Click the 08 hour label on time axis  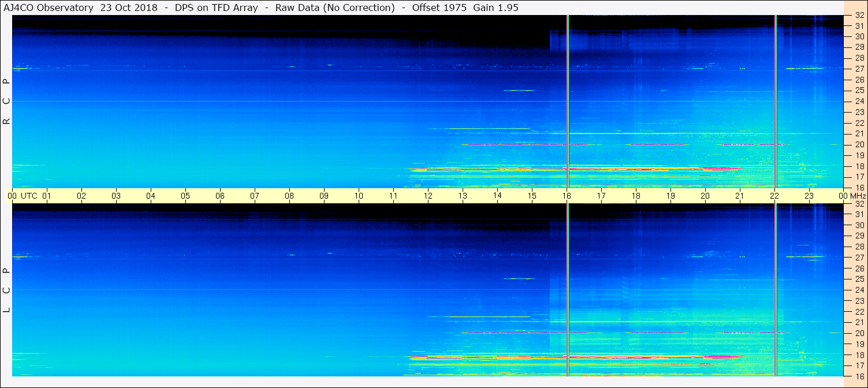point(289,196)
